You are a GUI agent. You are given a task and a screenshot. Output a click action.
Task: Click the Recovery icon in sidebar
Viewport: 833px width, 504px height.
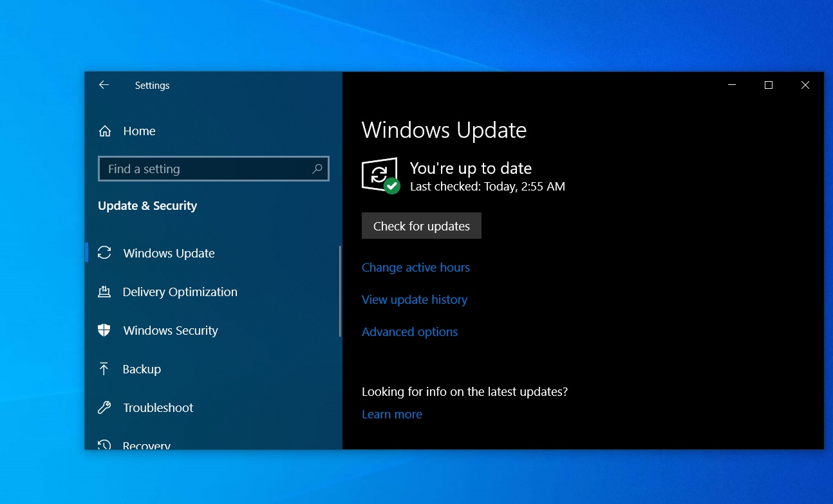104,444
